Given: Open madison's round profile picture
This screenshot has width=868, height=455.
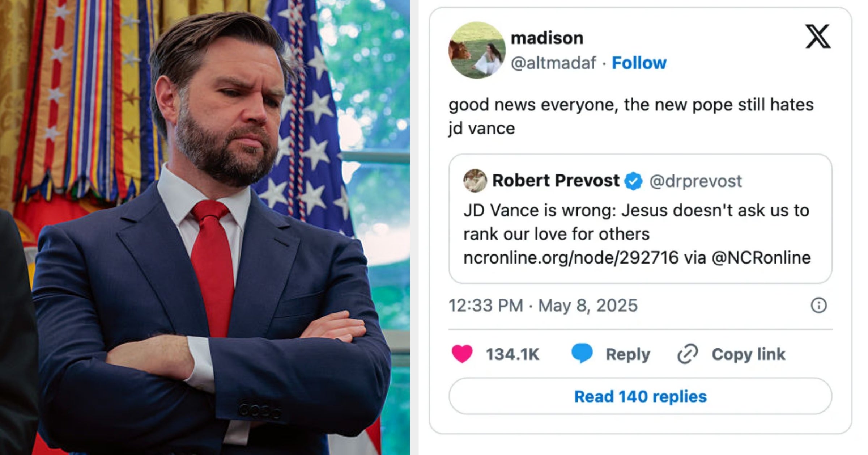Looking at the screenshot, I should (x=477, y=50).
